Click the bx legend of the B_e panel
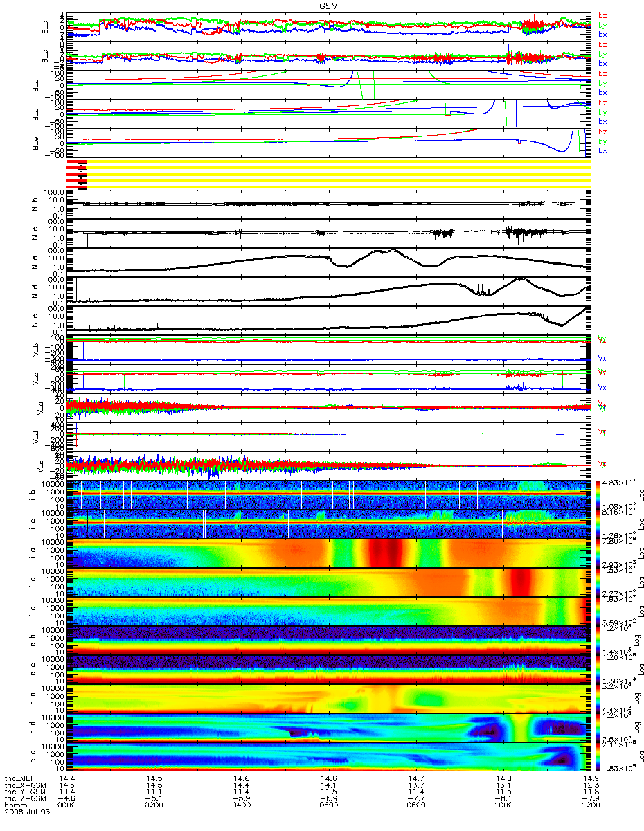644x831 pixels. [x=602, y=150]
